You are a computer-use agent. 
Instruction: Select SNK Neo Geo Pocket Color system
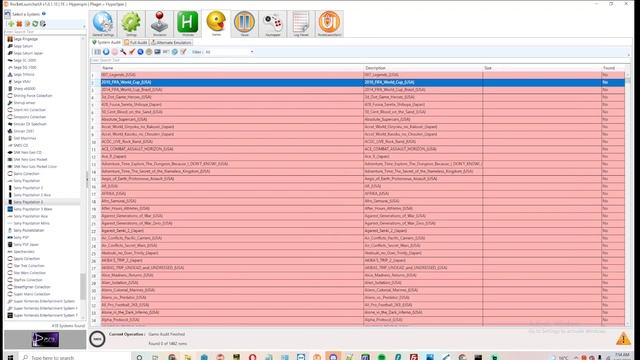click(35, 167)
